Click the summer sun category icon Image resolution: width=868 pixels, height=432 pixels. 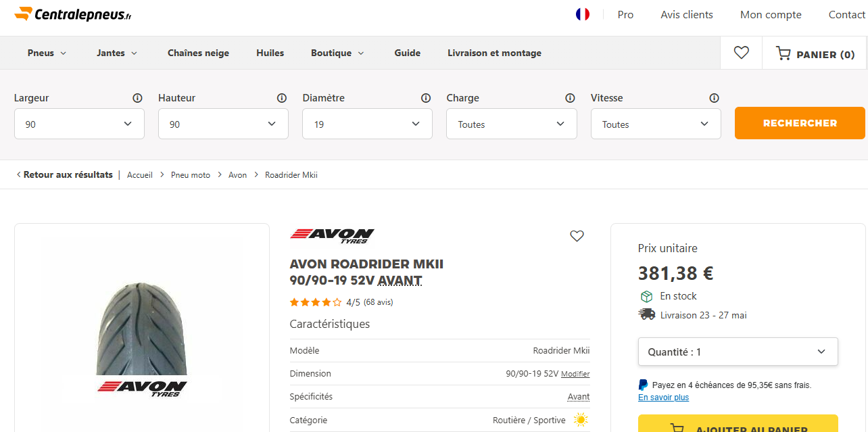click(x=581, y=420)
